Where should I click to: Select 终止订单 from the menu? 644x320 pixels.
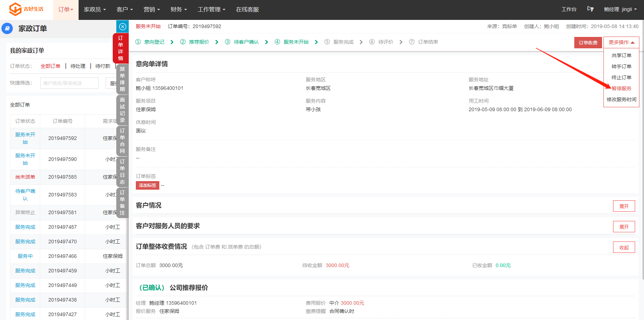(621, 77)
